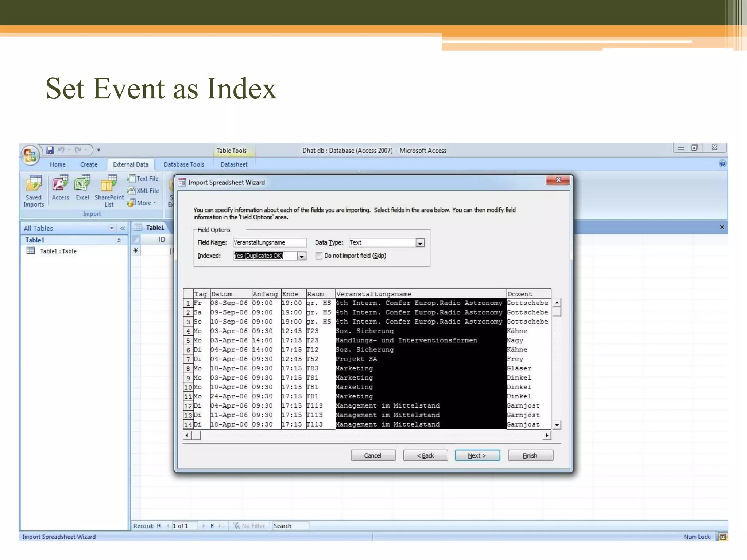Open the Access help question icon
Image resolution: width=747 pixels, height=560 pixels.
coord(722,164)
